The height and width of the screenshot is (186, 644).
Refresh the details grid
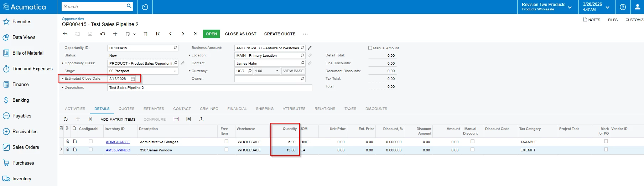[66, 119]
